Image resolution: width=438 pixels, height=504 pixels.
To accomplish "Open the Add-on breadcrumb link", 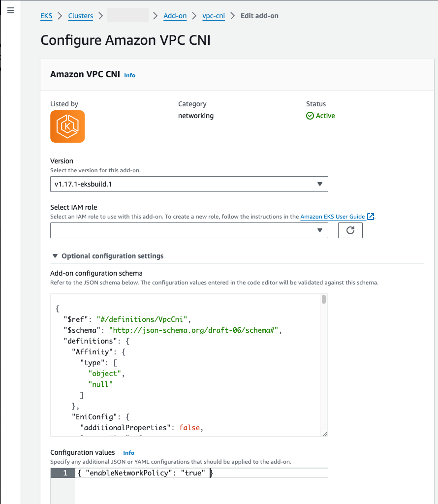I will (x=175, y=15).
